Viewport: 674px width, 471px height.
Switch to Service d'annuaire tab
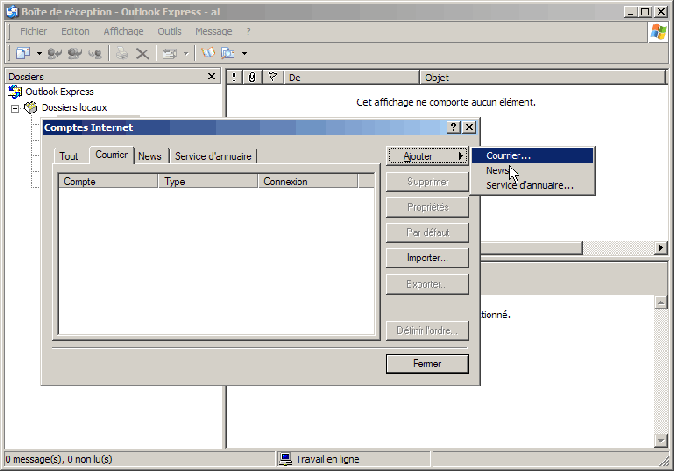(213, 156)
